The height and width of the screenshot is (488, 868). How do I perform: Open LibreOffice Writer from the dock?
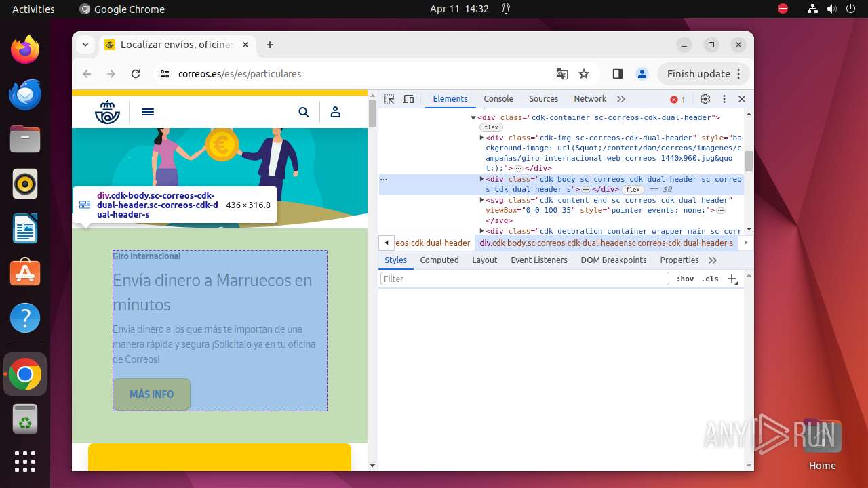(25, 229)
